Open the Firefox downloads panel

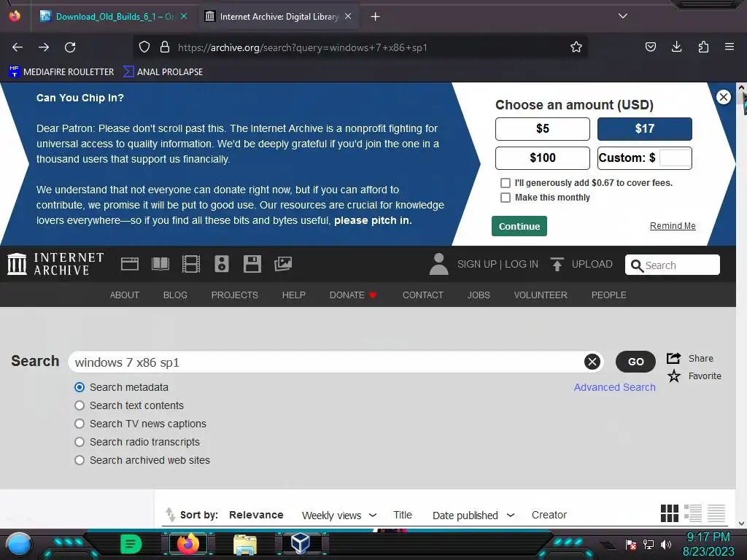point(676,47)
